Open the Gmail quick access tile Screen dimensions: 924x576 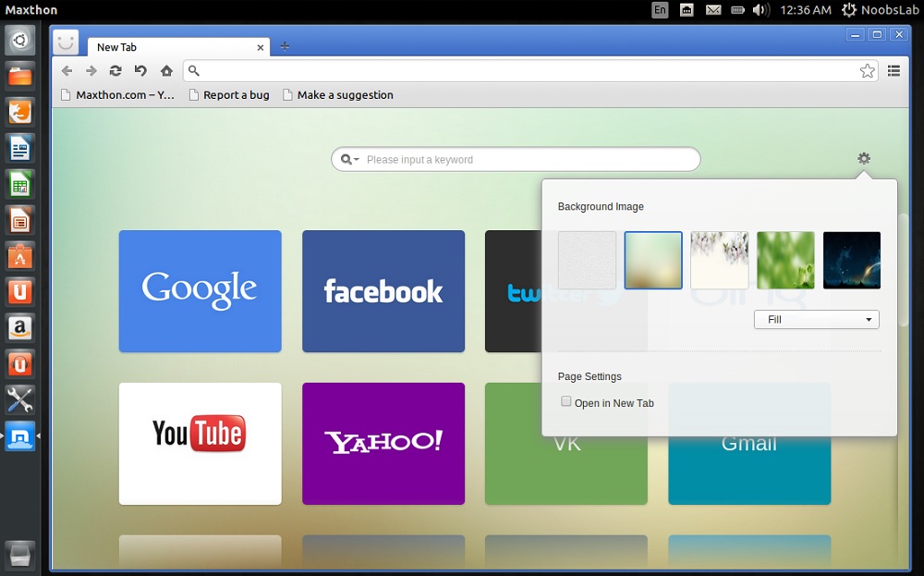pyautogui.click(x=749, y=471)
